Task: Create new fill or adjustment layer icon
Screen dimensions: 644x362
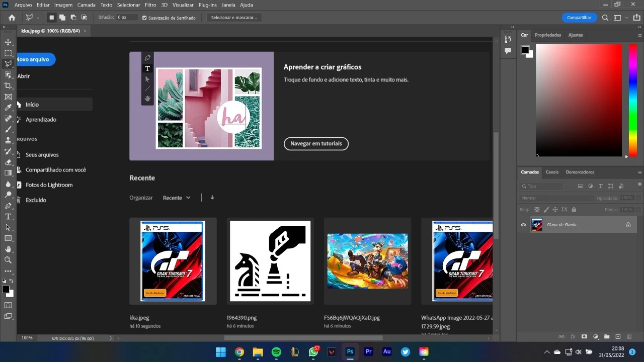Action: click(596, 336)
